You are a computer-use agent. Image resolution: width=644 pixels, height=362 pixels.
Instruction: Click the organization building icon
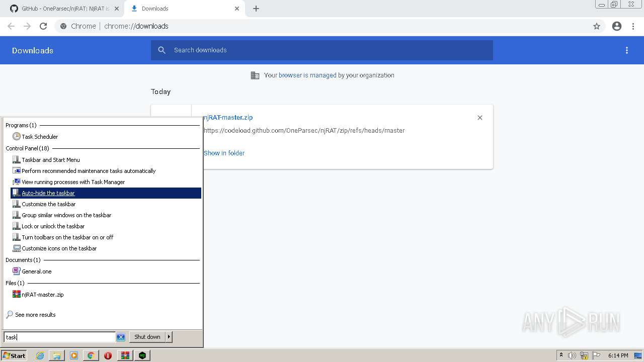[255, 75]
